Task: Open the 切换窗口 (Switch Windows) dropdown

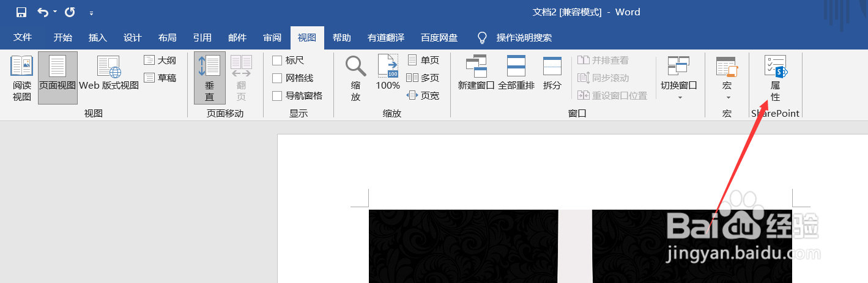Action: click(x=679, y=78)
